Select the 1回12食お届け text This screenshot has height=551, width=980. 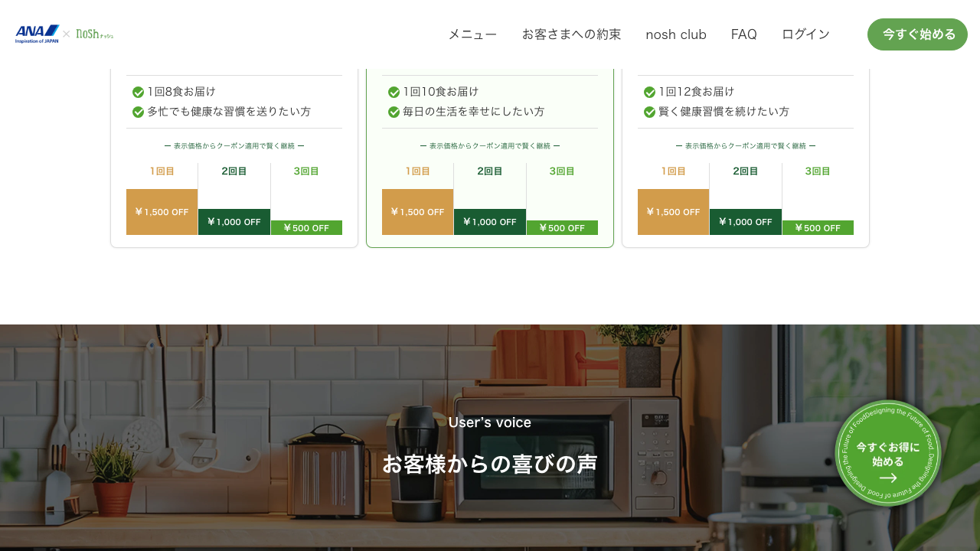click(697, 92)
